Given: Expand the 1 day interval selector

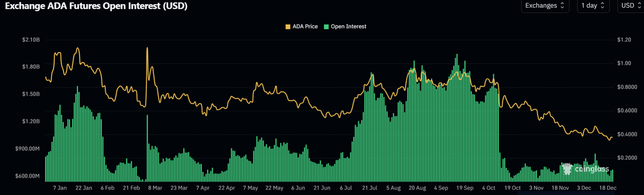Looking at the screenshot, I should 592,5.
